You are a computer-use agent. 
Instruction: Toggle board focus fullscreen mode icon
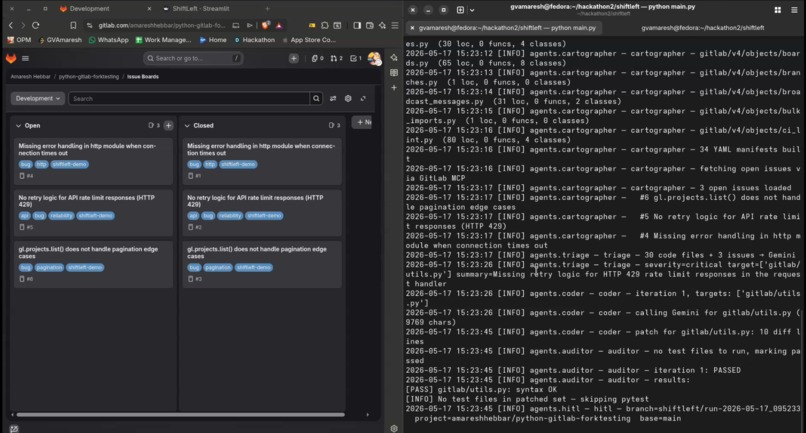[x=363, y=99]
